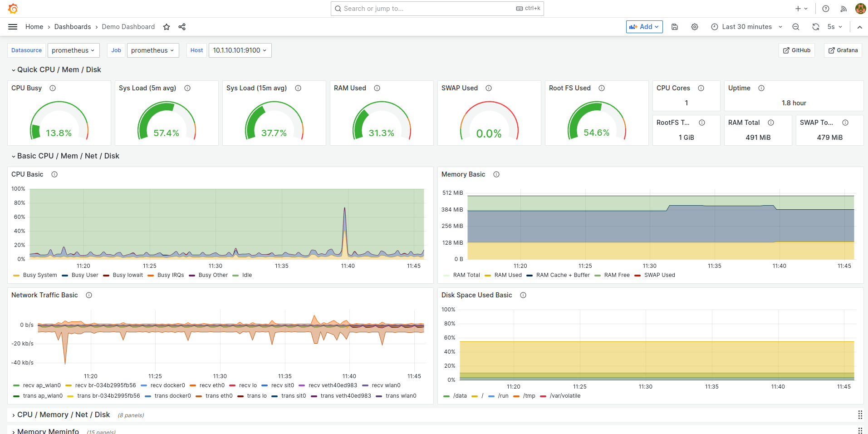Click the Add button

pyautogui.click(x=644, y=27)
